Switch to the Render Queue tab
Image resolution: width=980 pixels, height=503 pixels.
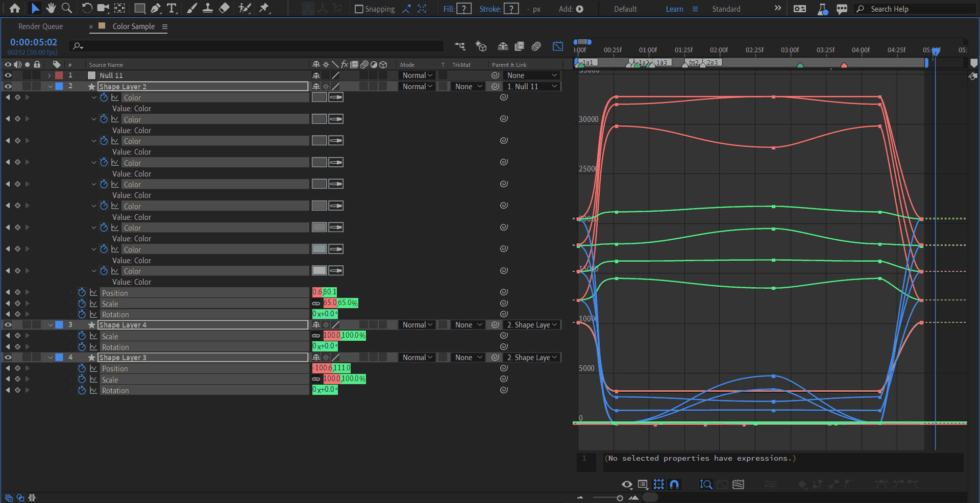click(41, 27)
